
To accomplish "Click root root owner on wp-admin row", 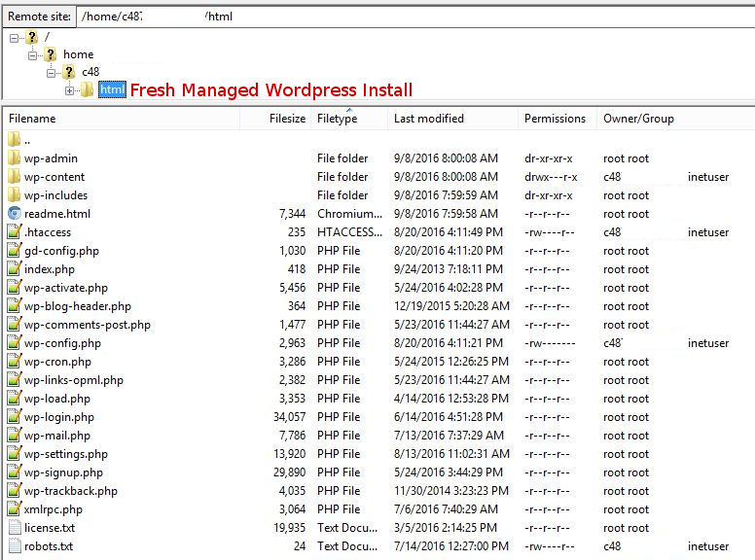I will click(x=626, y=158).
